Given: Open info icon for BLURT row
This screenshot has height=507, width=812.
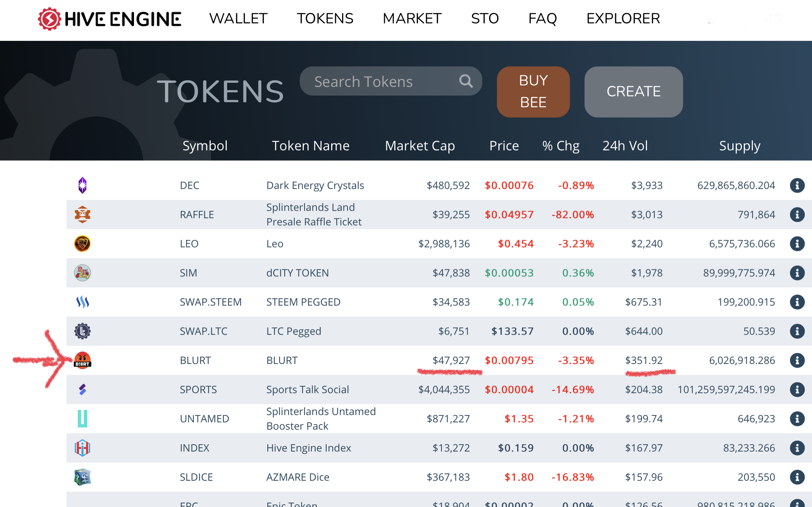Looking at the screenshot, I should (x=797, y=361).
